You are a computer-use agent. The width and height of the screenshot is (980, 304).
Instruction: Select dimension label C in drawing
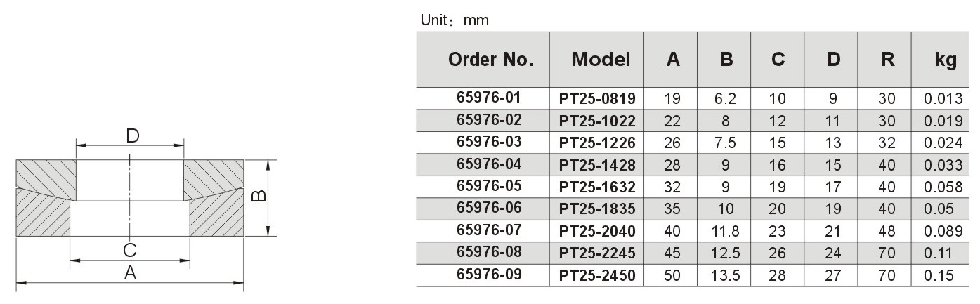[130, 251]
